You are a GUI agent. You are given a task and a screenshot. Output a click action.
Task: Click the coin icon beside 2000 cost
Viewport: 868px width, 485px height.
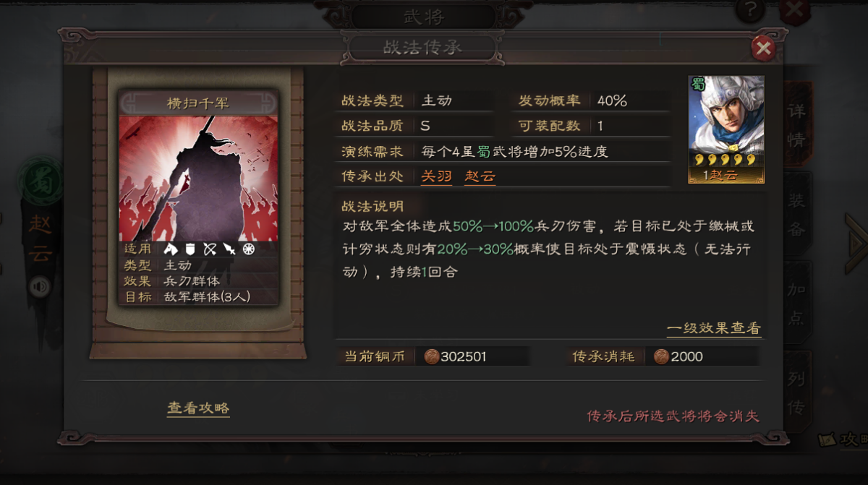(x=661, y=356)
